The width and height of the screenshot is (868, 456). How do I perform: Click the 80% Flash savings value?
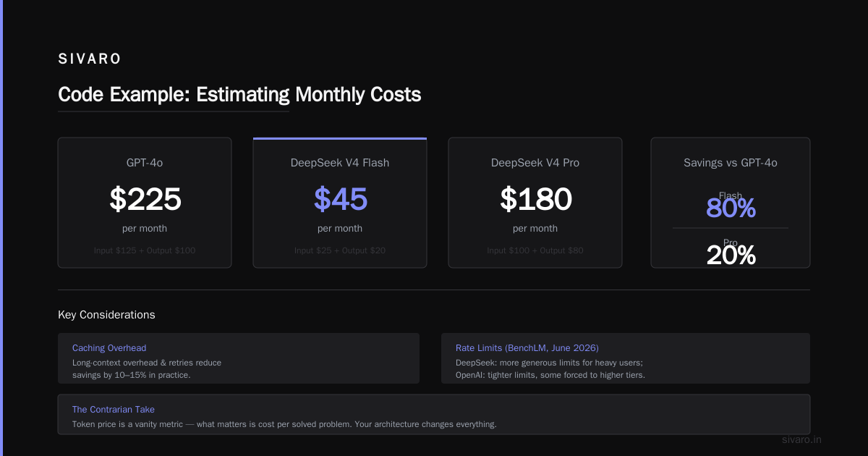pyautogui.click(x=731, y=208)
